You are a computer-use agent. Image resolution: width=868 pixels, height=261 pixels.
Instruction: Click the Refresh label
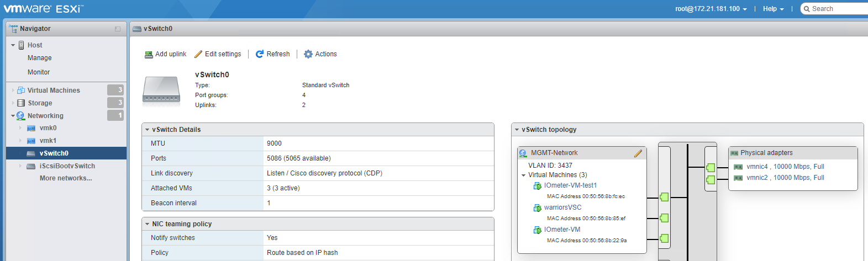coord(278,54)
